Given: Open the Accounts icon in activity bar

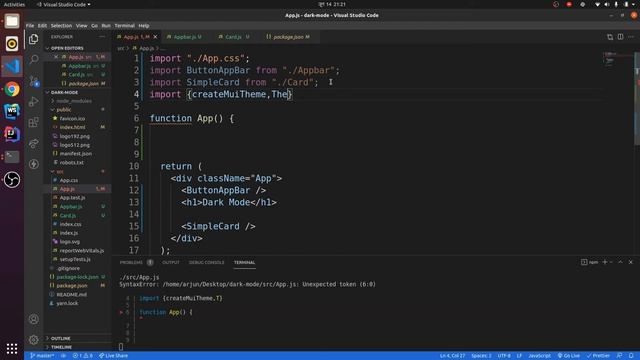Looking at the screenshot, I should click(34, 319).
